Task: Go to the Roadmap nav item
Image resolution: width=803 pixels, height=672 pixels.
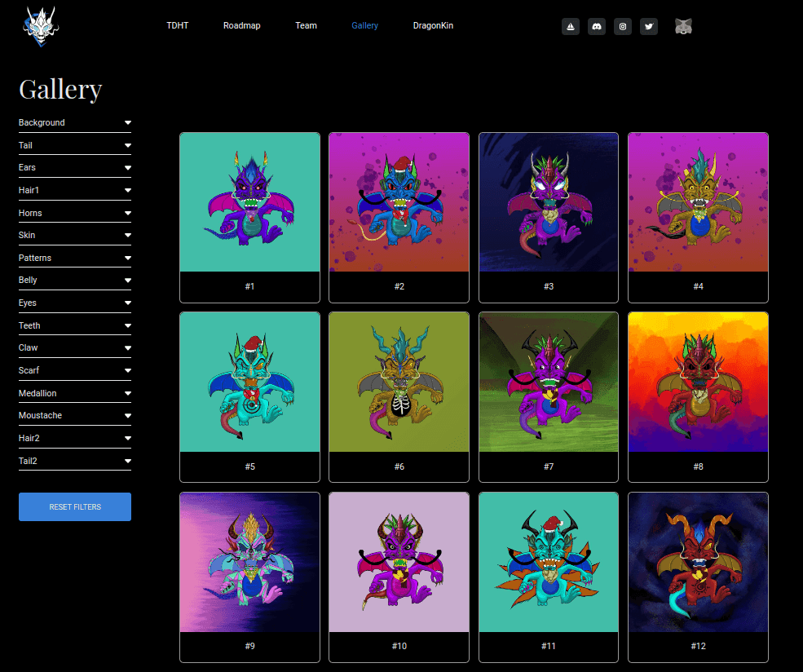Action: (x=242, y=25)
